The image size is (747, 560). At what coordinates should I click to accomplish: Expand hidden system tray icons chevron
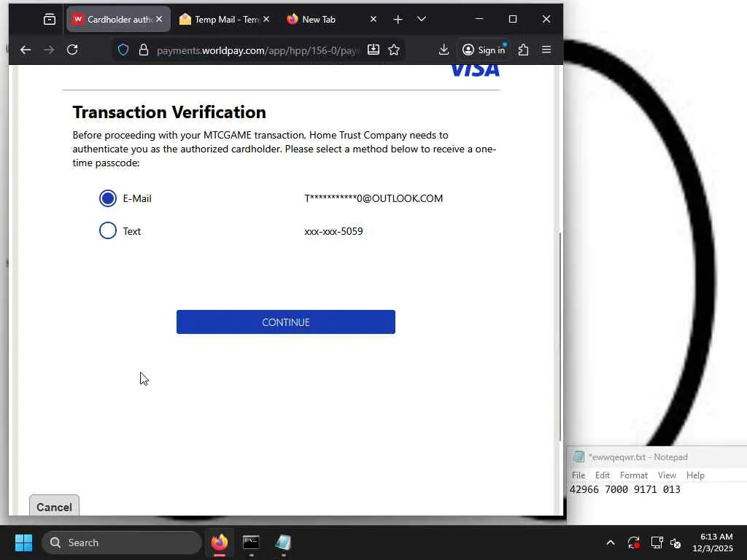click(611, 542)
